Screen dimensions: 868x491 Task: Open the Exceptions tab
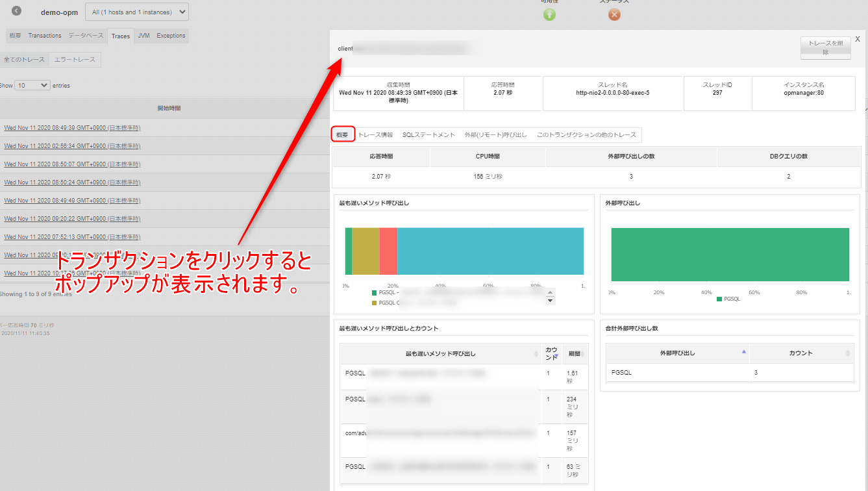171,36
